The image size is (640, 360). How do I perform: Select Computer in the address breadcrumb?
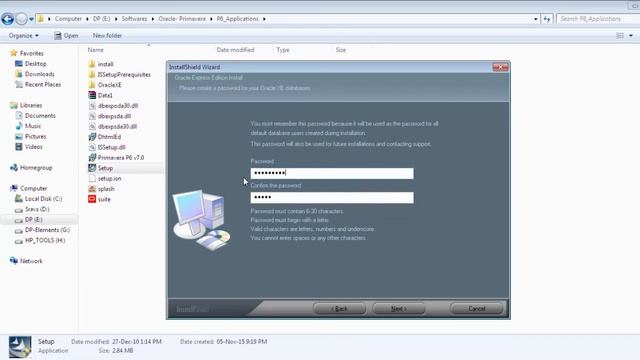[68, 19]
